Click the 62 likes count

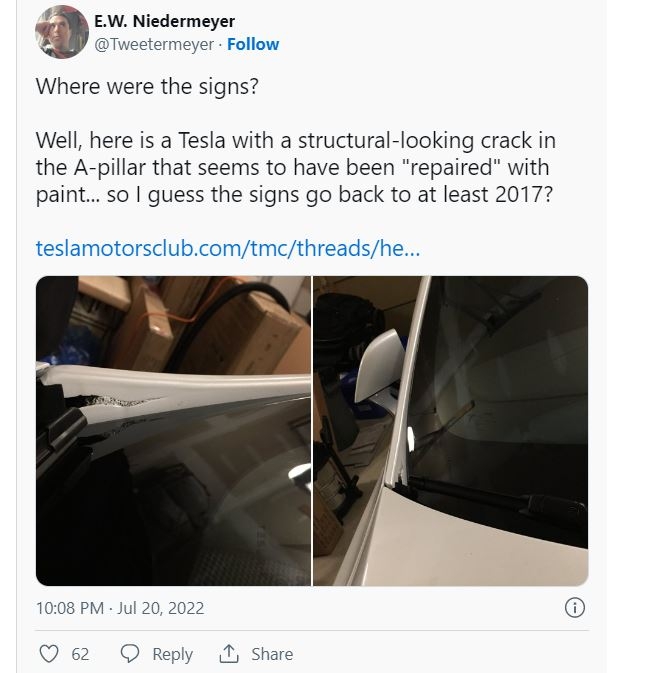[80, 654]
